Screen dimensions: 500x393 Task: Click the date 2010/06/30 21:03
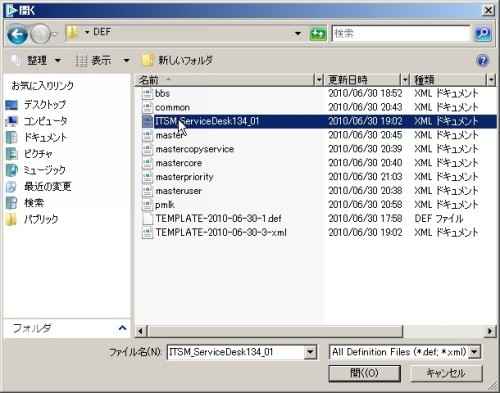365,177
